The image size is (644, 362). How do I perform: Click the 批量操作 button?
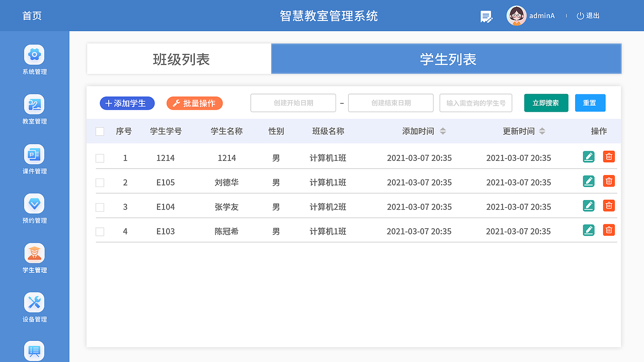(195, 103)
